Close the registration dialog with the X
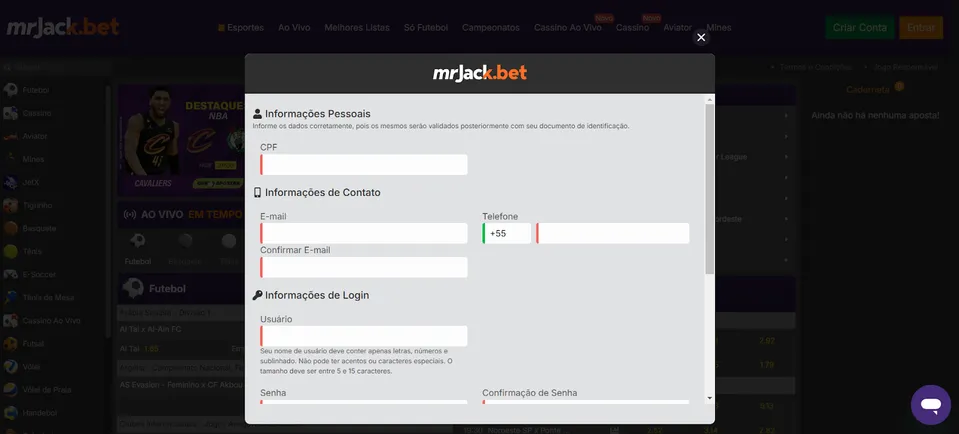The width and height of the screenshot is (959, 434). pyautogui.click(x=701, y=37)
